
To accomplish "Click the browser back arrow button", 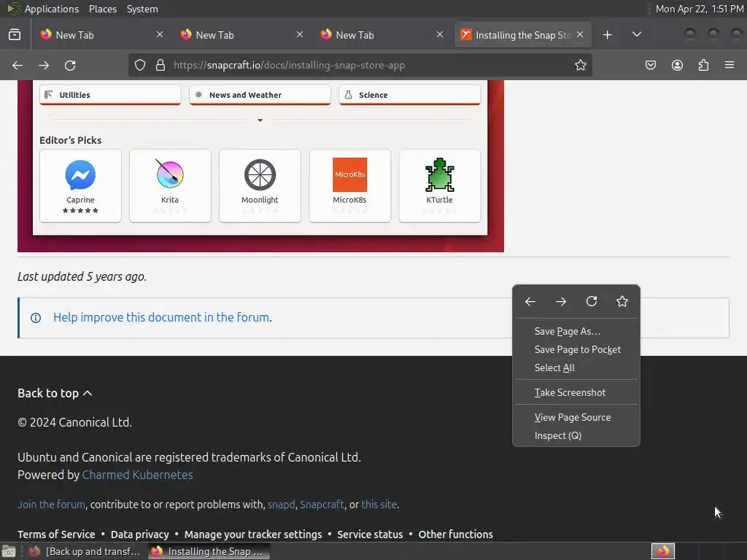I will (18, 65).
